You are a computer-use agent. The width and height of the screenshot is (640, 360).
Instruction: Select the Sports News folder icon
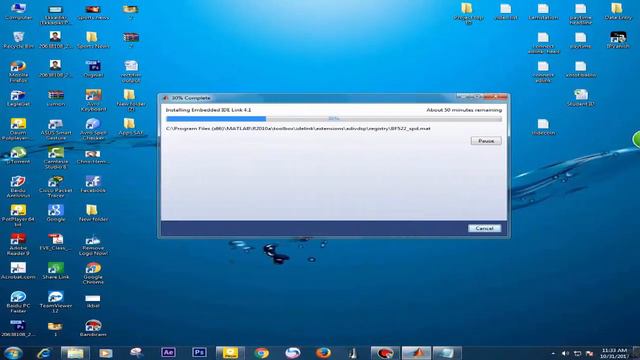(x=93, y=40)
